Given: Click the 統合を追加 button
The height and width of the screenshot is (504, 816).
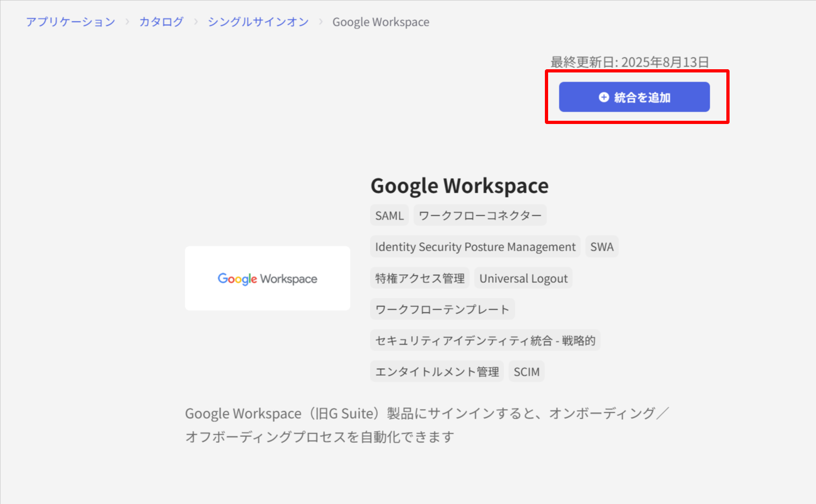Looking at the screenshot, I should point(635,97).
